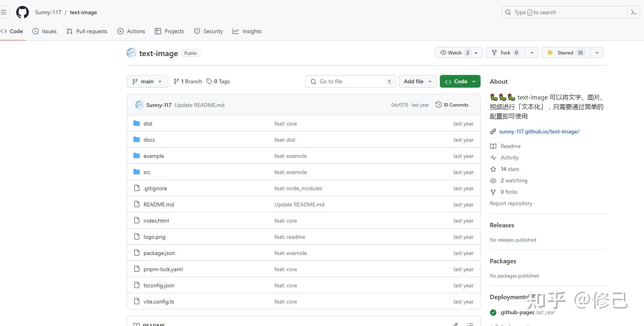Click the commit history clock icon
The height and width of the screenshot is (326, 644).
click(x=438, y=105)
